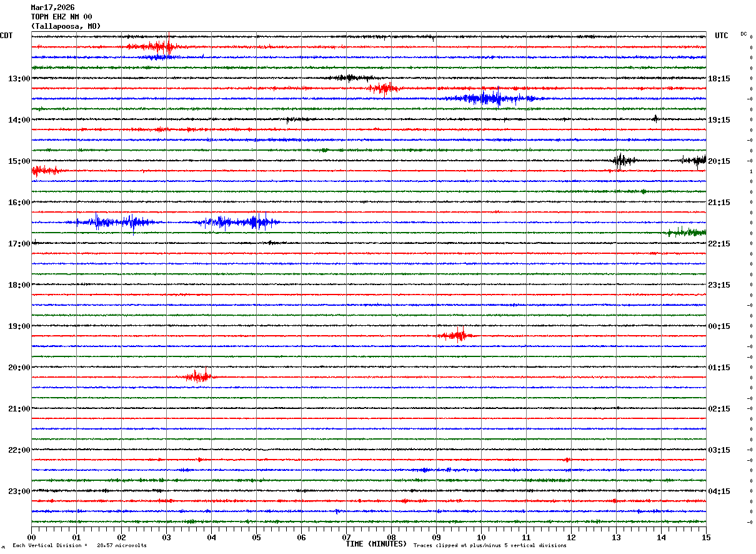Select the 13:00 CDT time label
756x554 pixels.
click(19, 79)
